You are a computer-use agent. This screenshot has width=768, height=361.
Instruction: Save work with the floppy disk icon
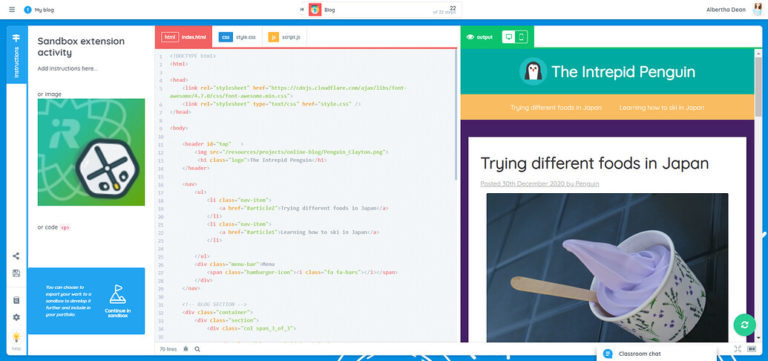[x=16, y=273]
